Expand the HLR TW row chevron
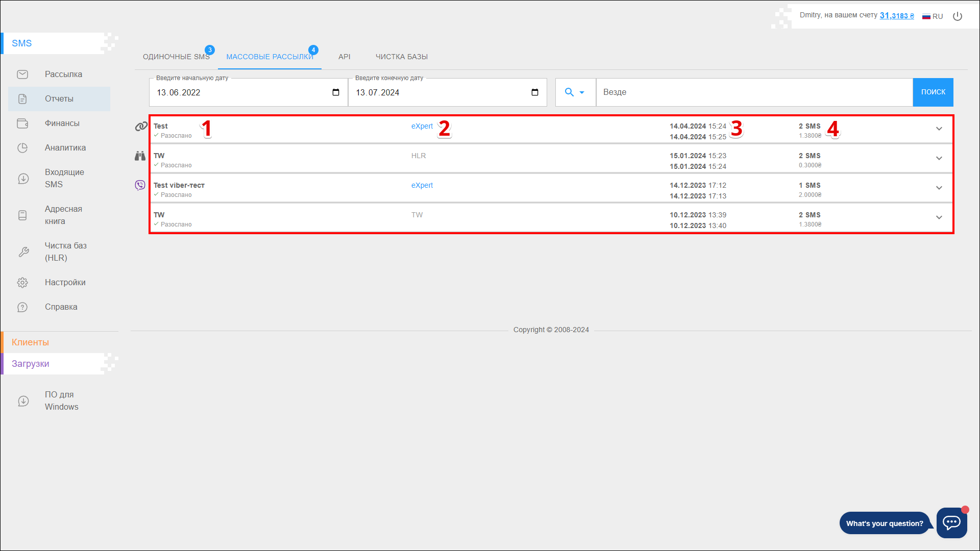This screenshot has width=980, height=551. pos(939,159)
